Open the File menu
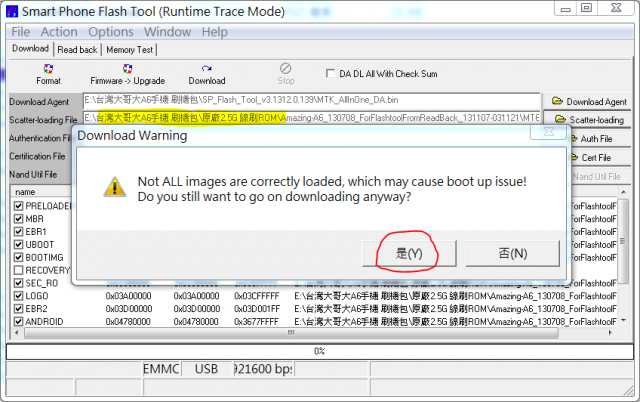 [x=20, y=32]
